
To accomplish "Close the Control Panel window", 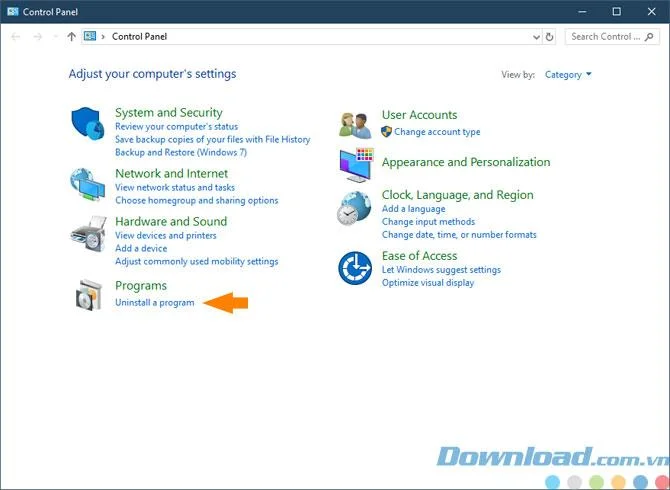I will coord(652,12).
